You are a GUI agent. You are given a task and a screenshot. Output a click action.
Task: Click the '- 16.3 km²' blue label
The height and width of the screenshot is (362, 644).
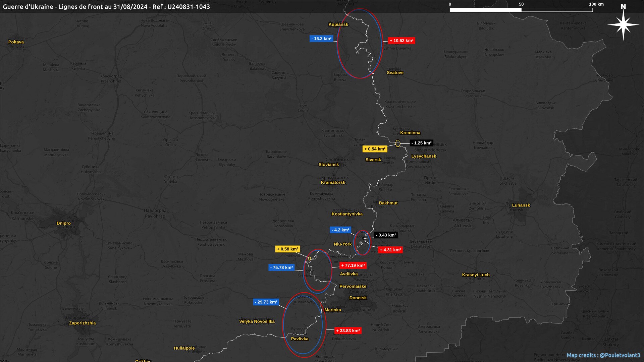(321, 39)
